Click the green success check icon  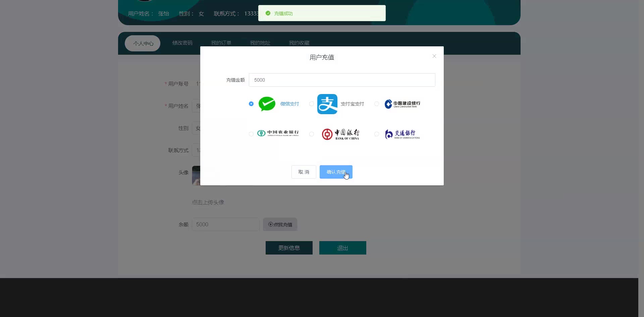click(x=268, y=13)
